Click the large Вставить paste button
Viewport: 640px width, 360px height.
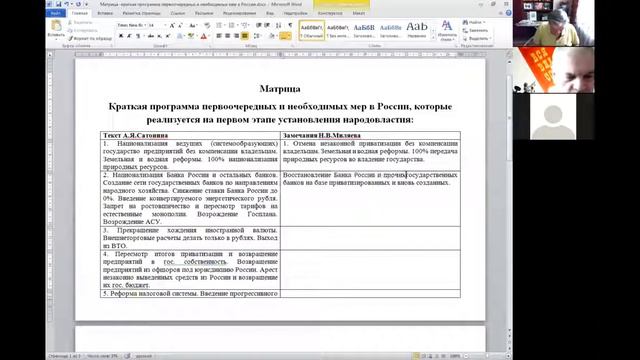pos(56,29)
